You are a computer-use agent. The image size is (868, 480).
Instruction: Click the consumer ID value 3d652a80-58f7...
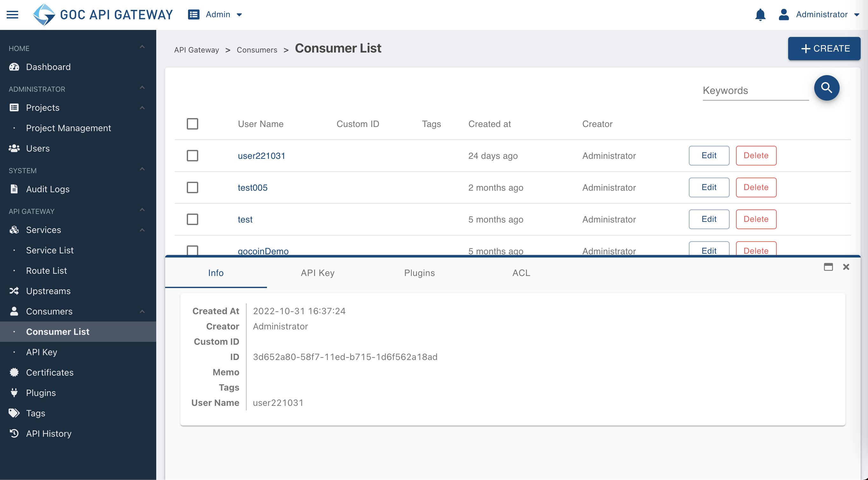(x=345, y=357)
